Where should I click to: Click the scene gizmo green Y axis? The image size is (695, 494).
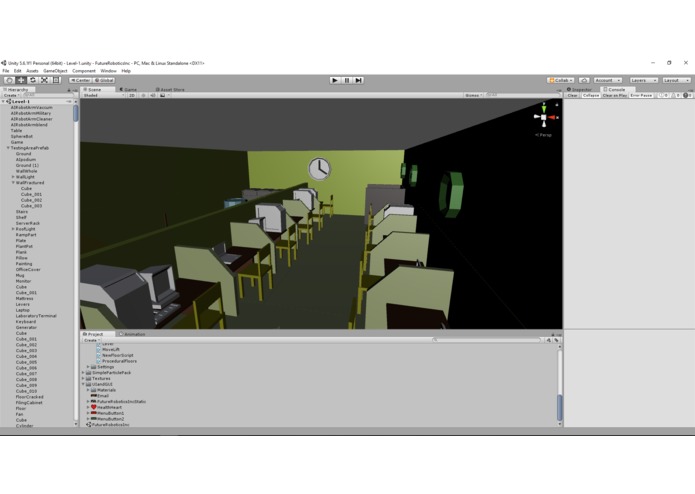(544, 108)
